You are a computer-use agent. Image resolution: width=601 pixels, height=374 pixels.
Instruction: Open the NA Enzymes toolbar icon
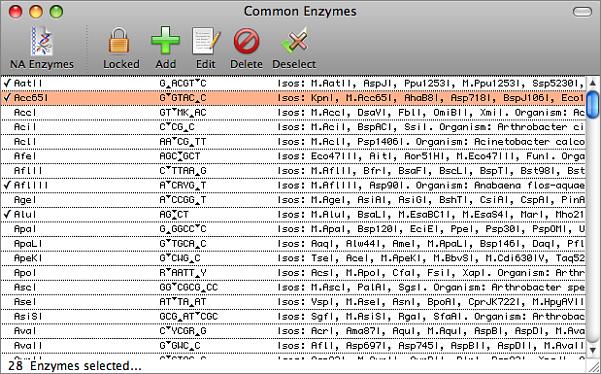coord(42,41)
